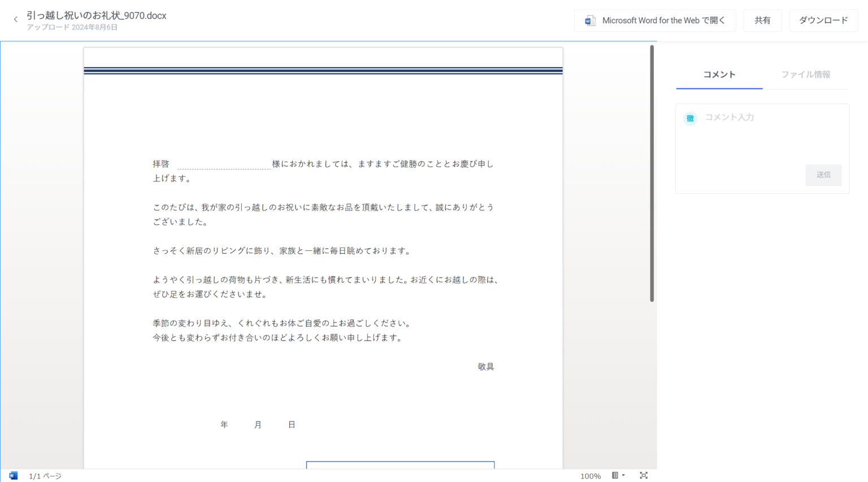
Task: Click the dotted blank name line after 拝啓
Action: pyautogui.click(x=224, y=164)
